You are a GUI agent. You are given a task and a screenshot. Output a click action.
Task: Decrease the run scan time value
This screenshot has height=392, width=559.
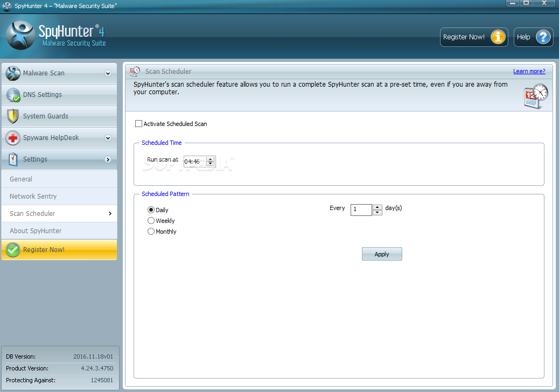coord(211,164)
